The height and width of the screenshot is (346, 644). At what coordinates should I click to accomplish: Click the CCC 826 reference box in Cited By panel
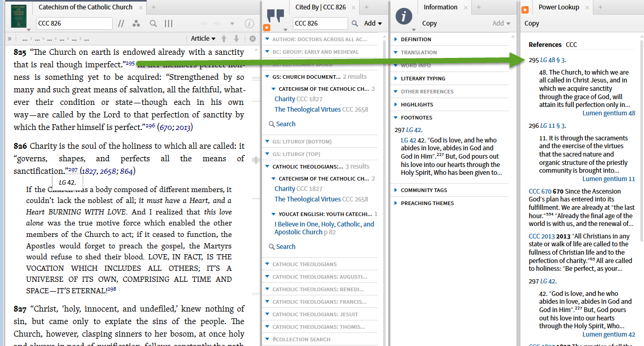click(x=320, y=23)
